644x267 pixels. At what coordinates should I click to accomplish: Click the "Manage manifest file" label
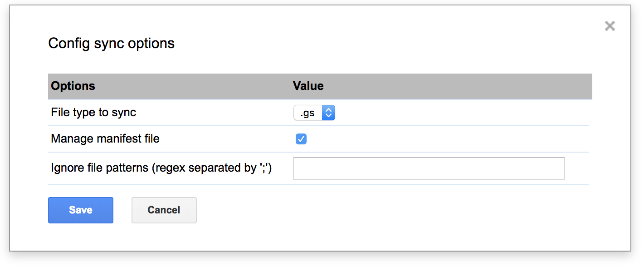(105, 139)
